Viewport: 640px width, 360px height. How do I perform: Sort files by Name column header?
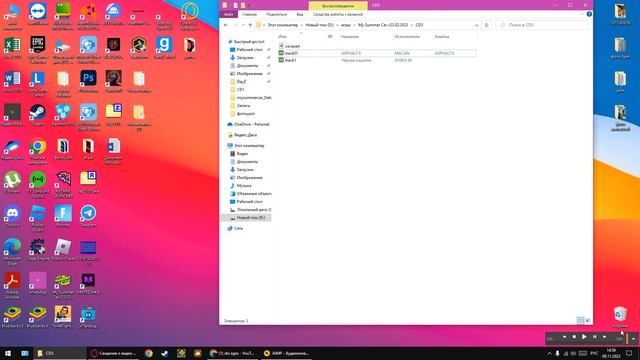click(301, 37)
